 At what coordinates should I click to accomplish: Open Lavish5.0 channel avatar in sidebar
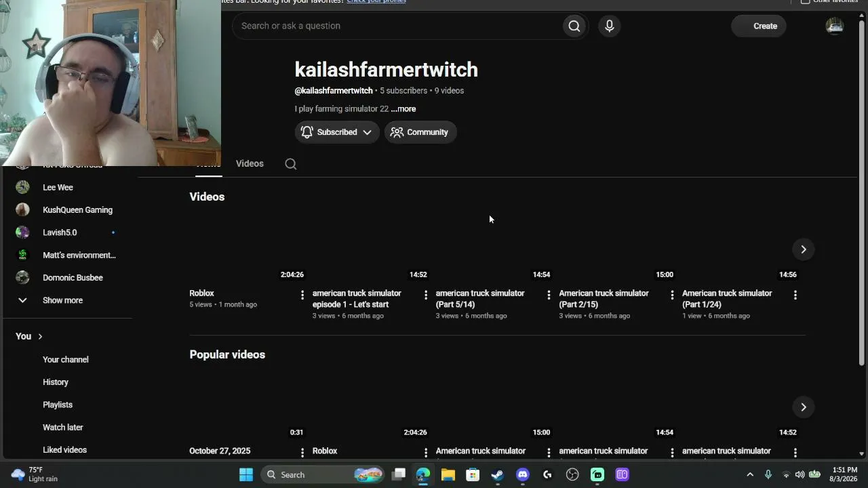click(x=22, y=232)
